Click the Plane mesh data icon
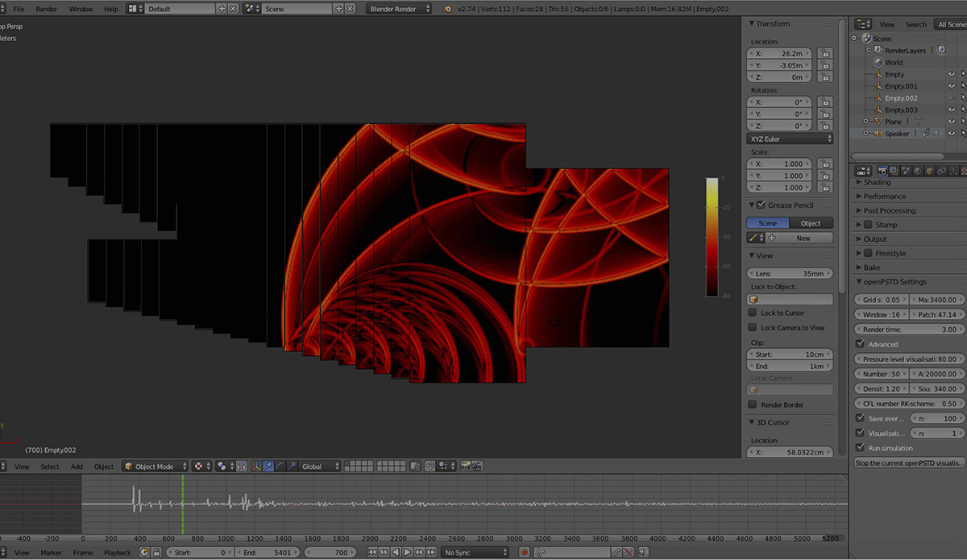The image size is (967, 560). (x=918, y=122)
